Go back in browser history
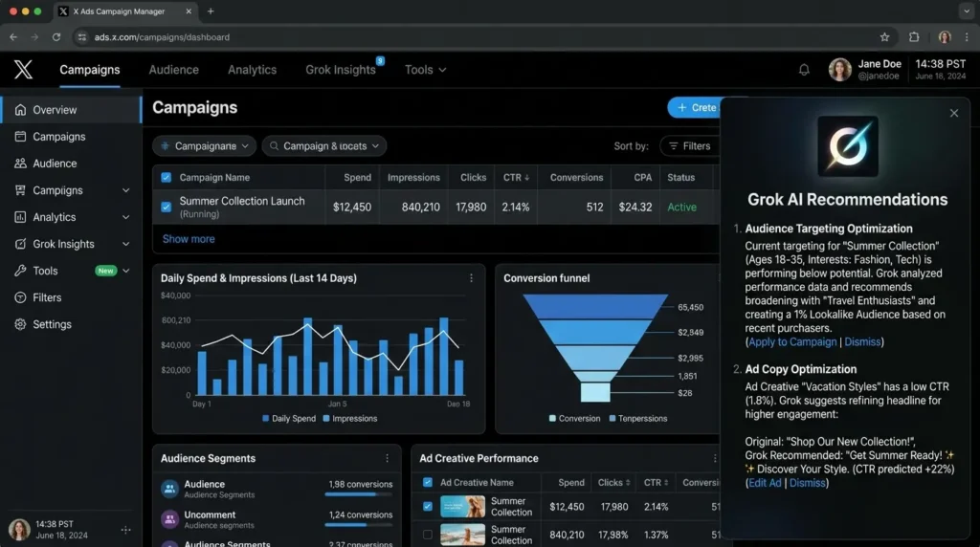The height and width of the screenshot is (547, 980). pos(13,37)
